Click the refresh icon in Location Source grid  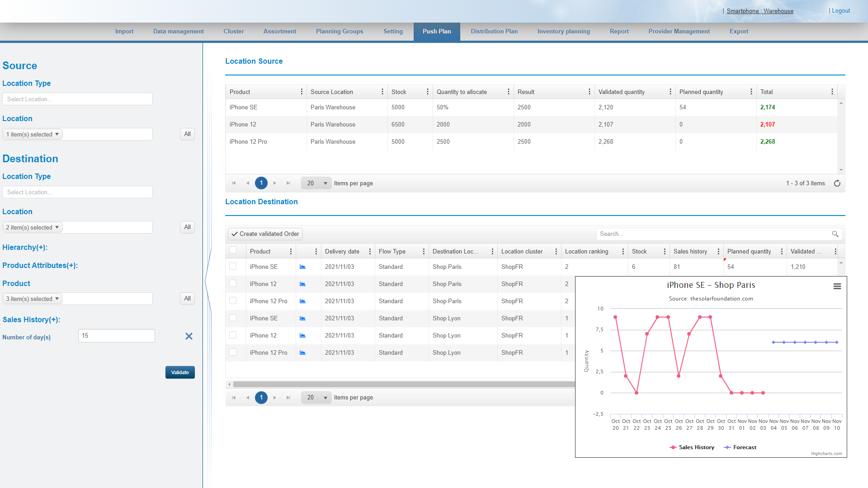837,183
